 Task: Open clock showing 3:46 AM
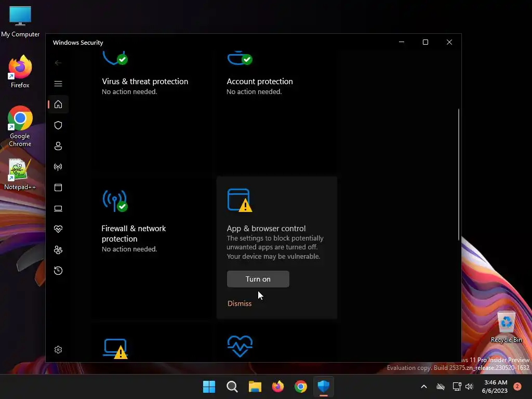[495, 387]
